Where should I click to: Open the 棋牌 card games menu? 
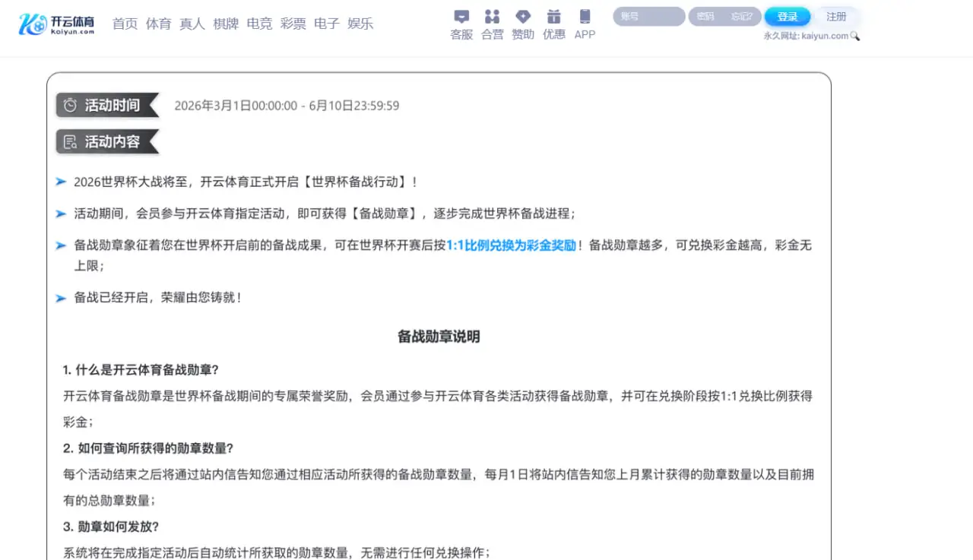(x=226, y=24)
